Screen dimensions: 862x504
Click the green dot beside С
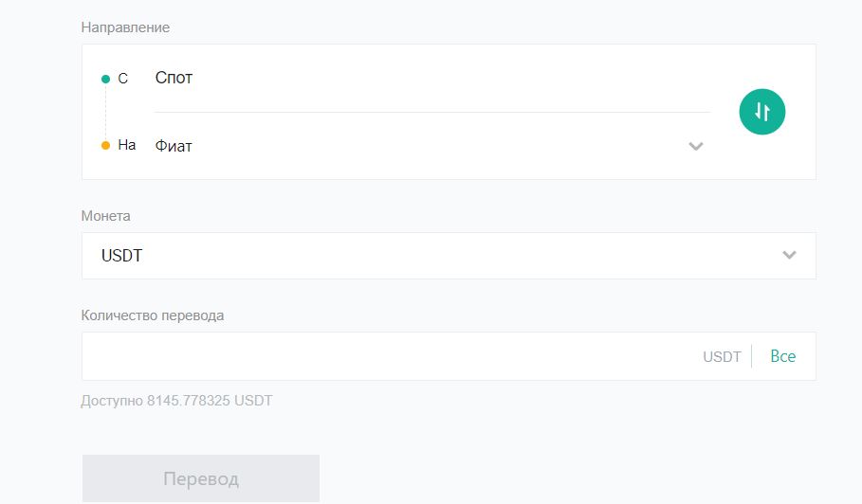(105, 79)
